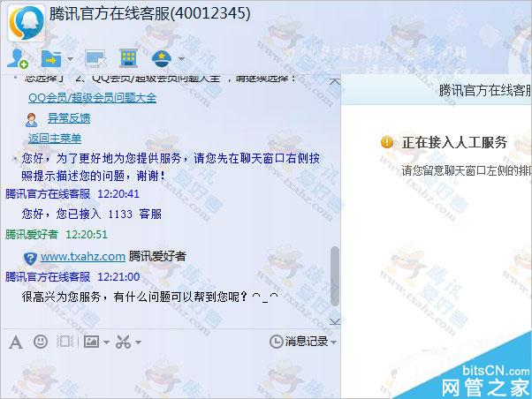Click the window shake icon

pos(65,342)
